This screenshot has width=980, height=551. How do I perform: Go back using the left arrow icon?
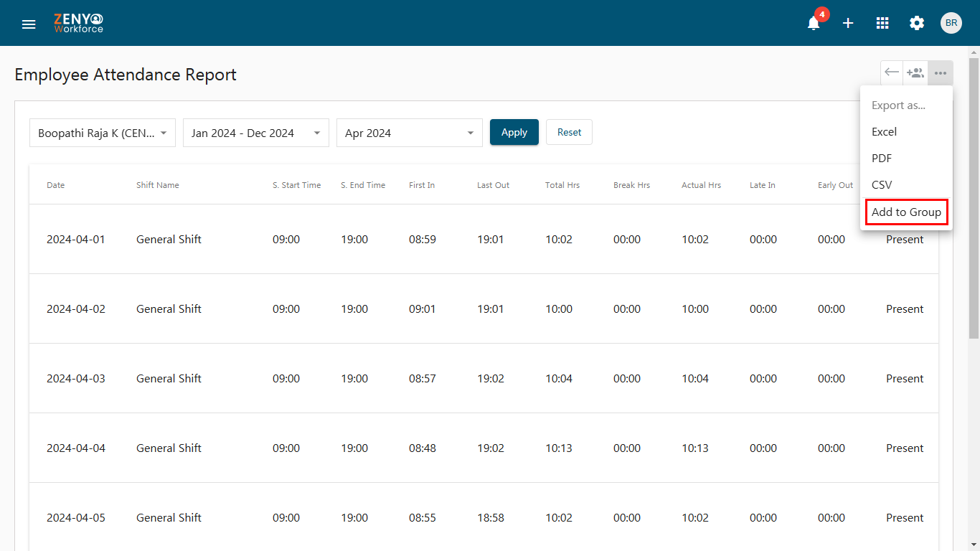[892, 72]
